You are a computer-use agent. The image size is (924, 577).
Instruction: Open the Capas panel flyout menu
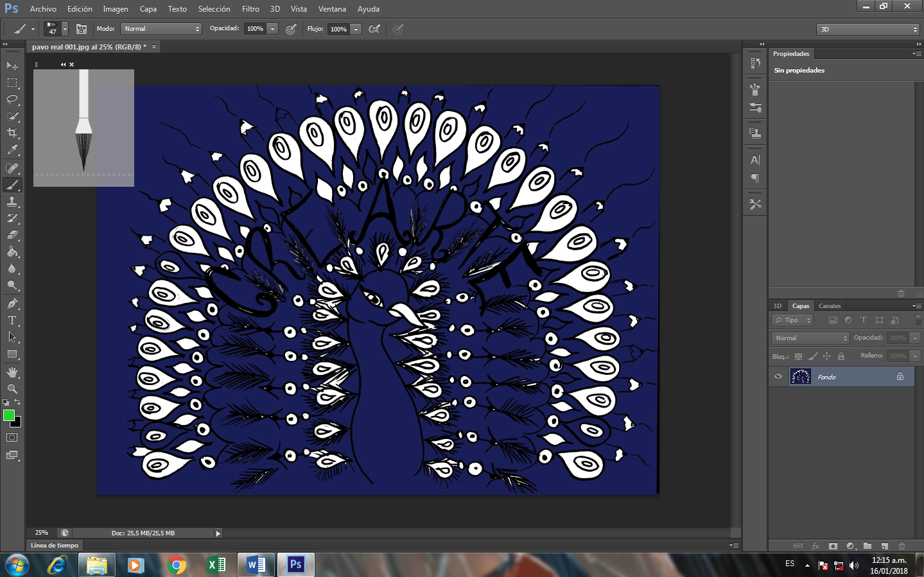916,306
